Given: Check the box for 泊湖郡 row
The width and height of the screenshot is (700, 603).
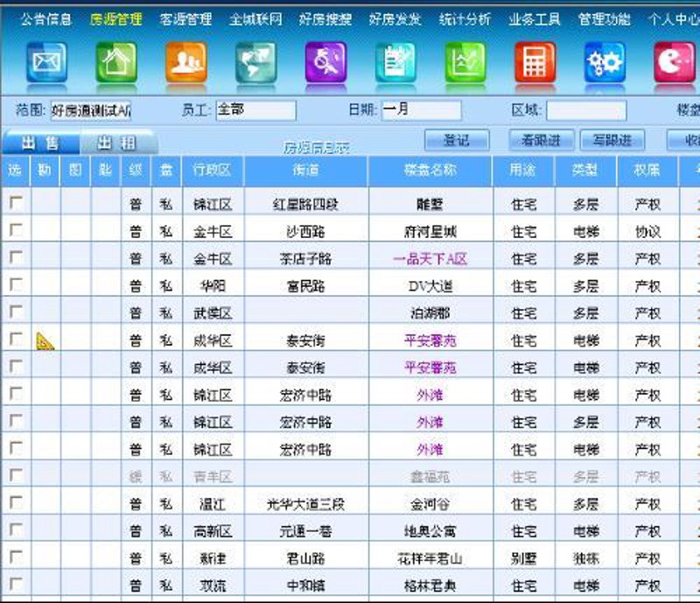Looking at the screenshot, I should pos(16,312).
